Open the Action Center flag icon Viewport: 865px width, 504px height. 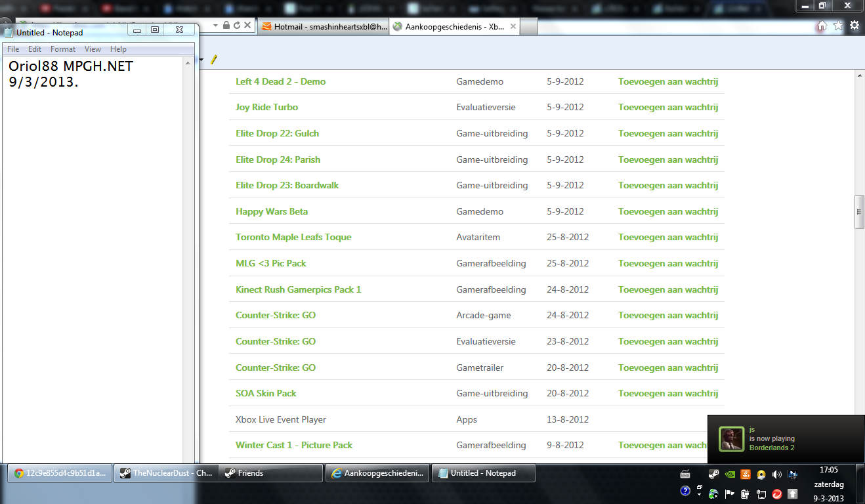coord(730,493)
